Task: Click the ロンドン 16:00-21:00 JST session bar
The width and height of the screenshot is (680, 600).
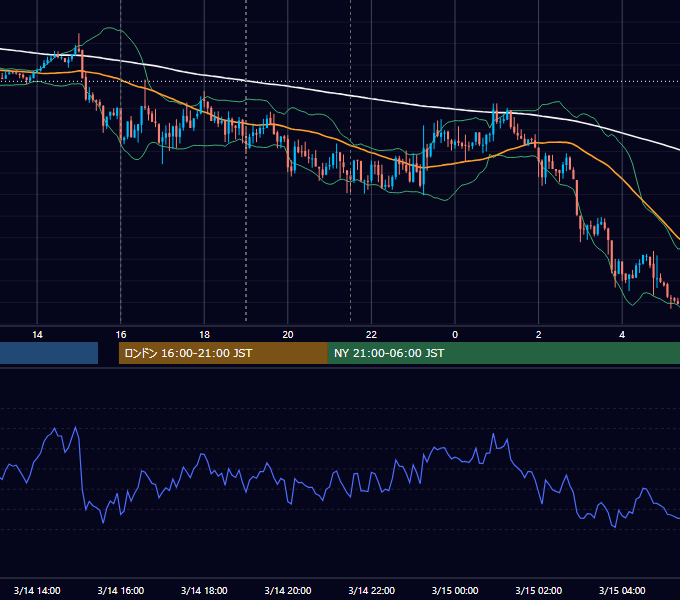Action: click(223, 353)
